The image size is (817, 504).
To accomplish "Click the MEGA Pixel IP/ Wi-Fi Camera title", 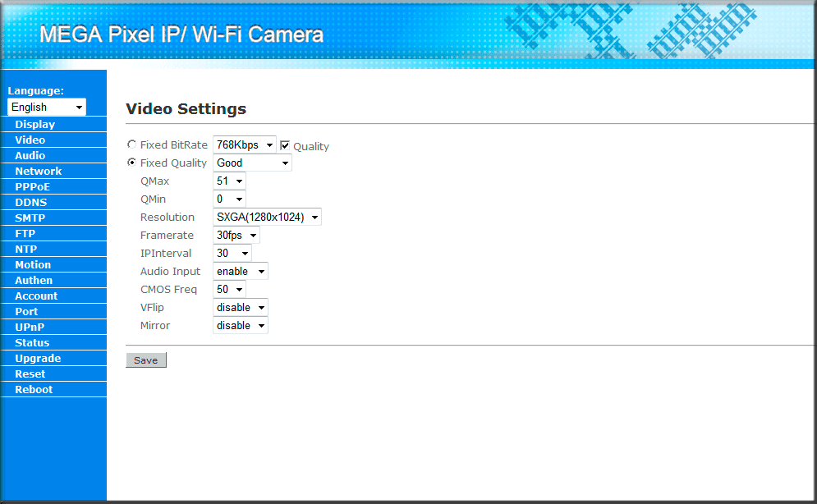I will (x=181, y=34).
